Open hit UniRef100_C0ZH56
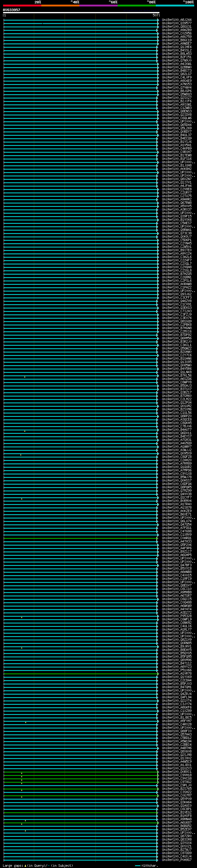The image size is (197, 868). point(177,33)
